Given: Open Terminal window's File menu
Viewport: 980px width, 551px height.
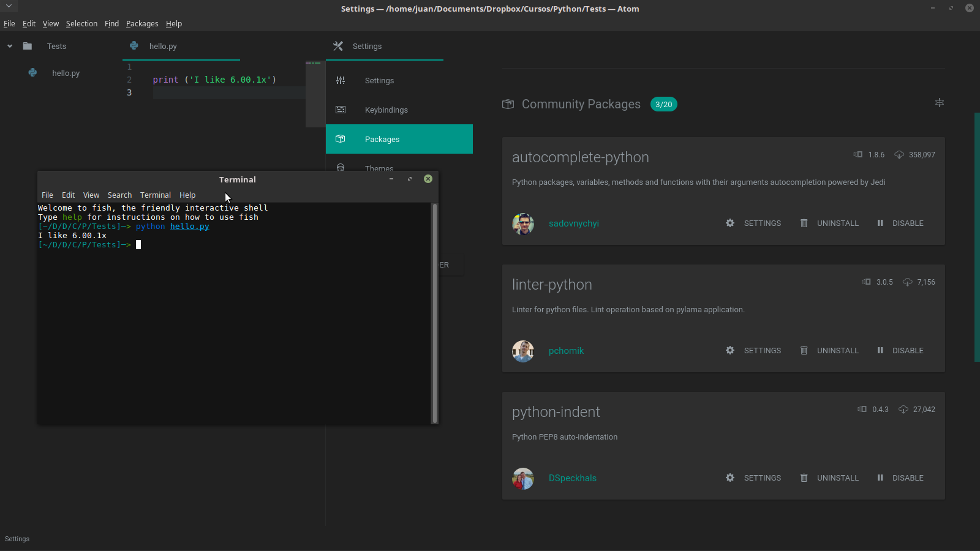Looking at the screenshot, I should coord(47,195).
